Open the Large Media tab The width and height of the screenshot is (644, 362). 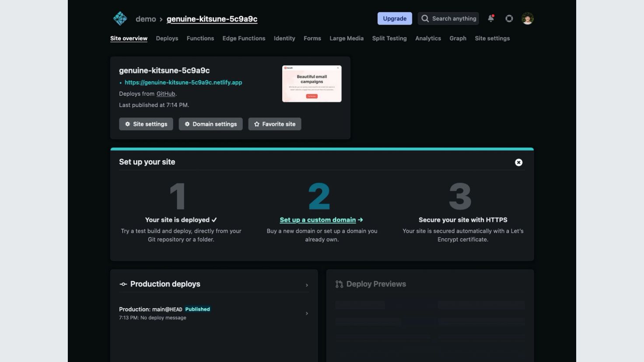(346, 38)
